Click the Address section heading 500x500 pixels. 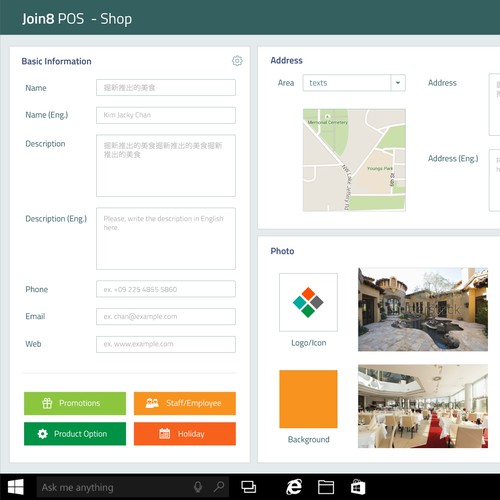tap(286, 60)
